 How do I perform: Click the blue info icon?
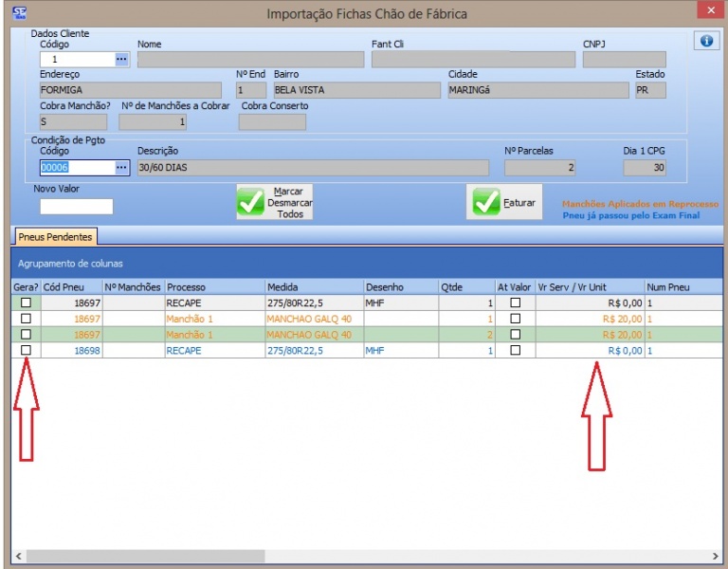coord(706,41)
